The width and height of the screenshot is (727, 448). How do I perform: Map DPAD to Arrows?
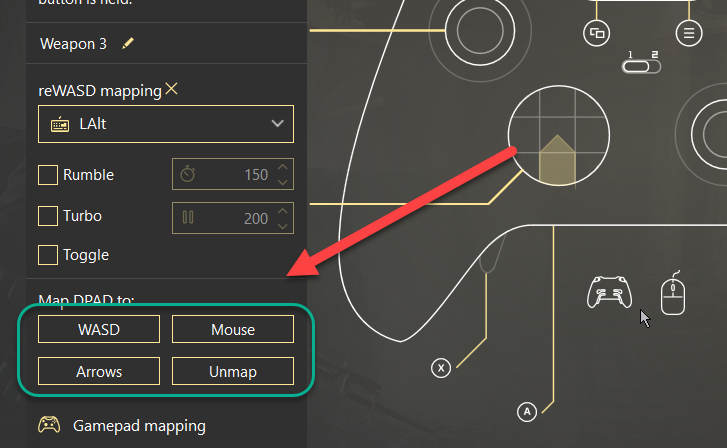[99, 371]
